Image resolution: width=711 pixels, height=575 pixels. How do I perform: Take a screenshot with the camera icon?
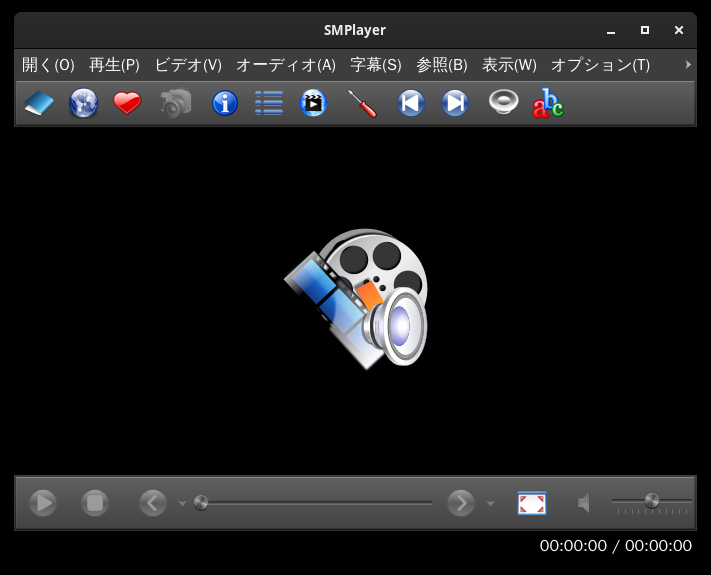176,103
